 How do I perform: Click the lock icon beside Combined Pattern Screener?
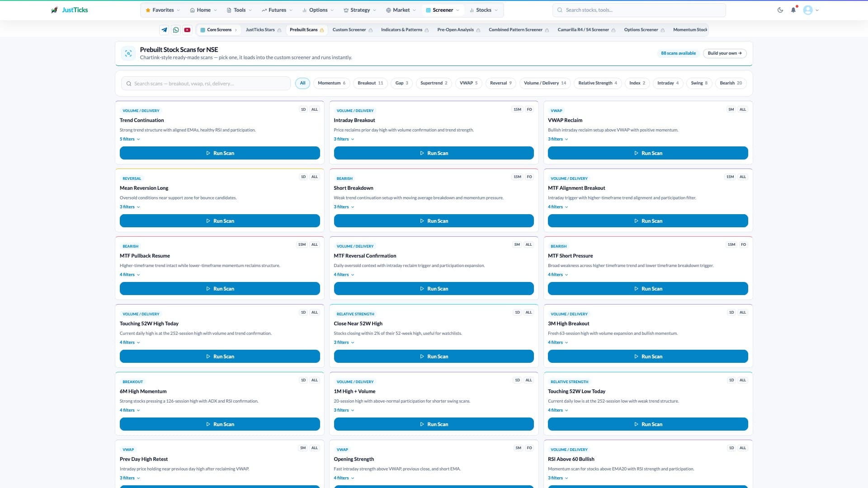[547, 30]
